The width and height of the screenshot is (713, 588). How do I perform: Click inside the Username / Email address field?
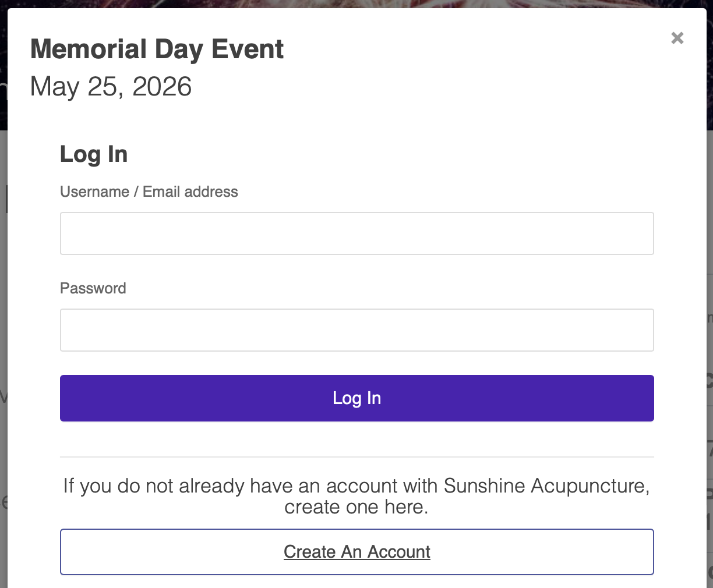(x=356, y=233)
